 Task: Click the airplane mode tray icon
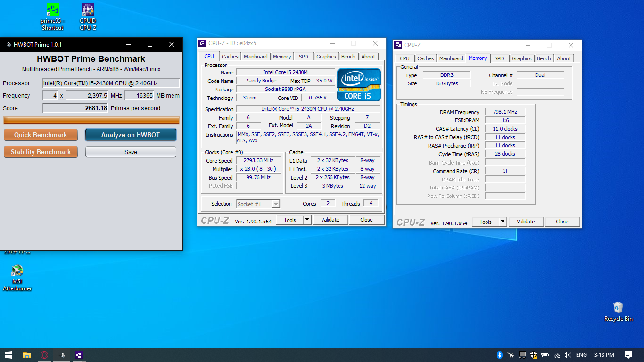click(511, 355)
